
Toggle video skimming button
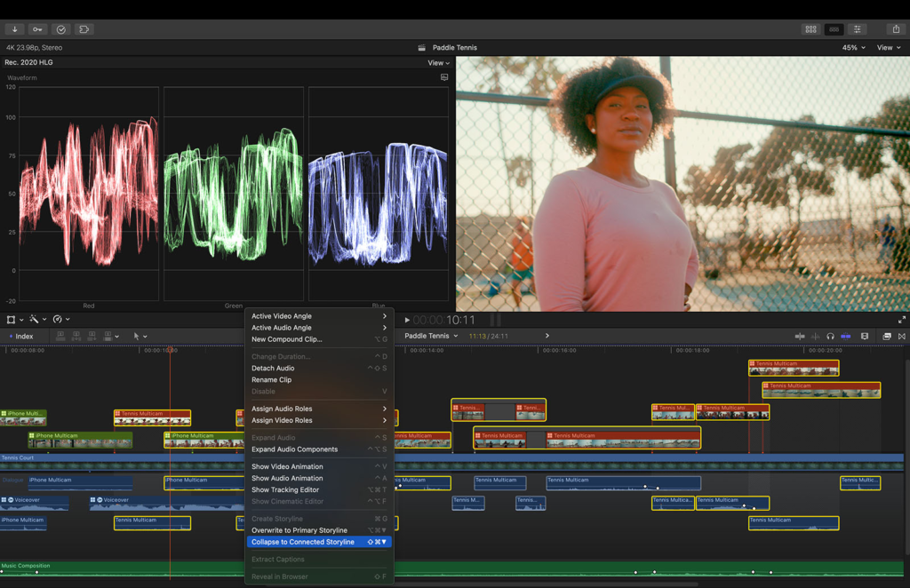(x=800, y=337)
